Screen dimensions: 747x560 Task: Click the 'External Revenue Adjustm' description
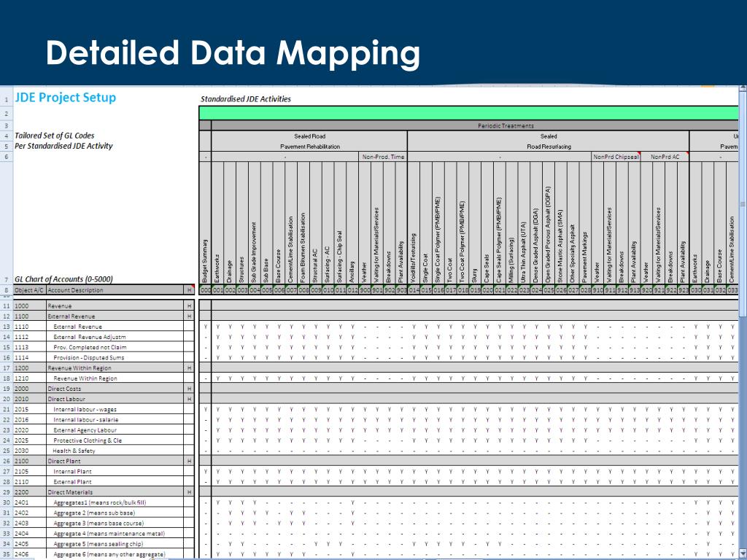(x=90, y=337)
